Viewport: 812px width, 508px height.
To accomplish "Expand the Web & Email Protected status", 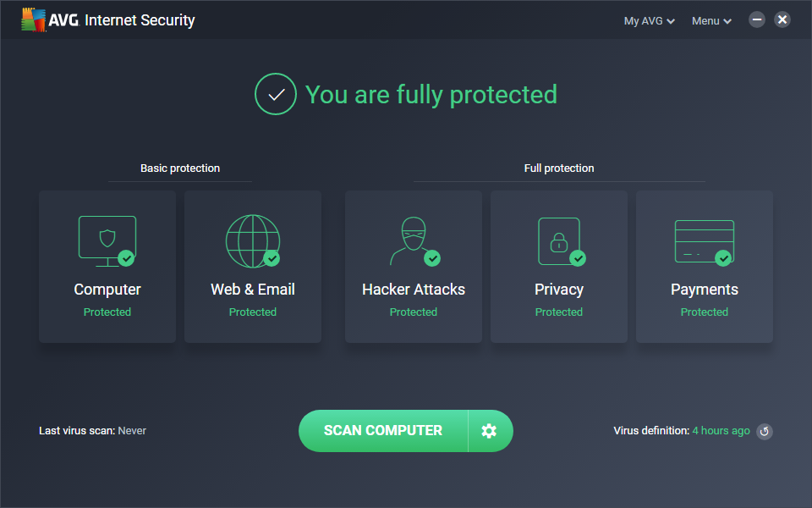I will coord(252,312).
